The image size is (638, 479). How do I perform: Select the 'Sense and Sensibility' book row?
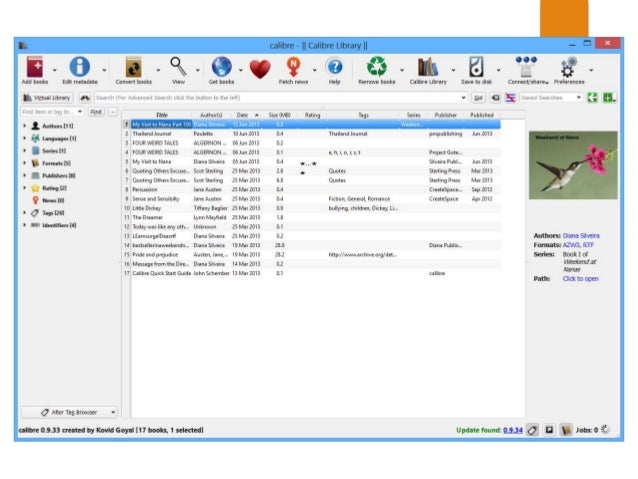point(312,199)
